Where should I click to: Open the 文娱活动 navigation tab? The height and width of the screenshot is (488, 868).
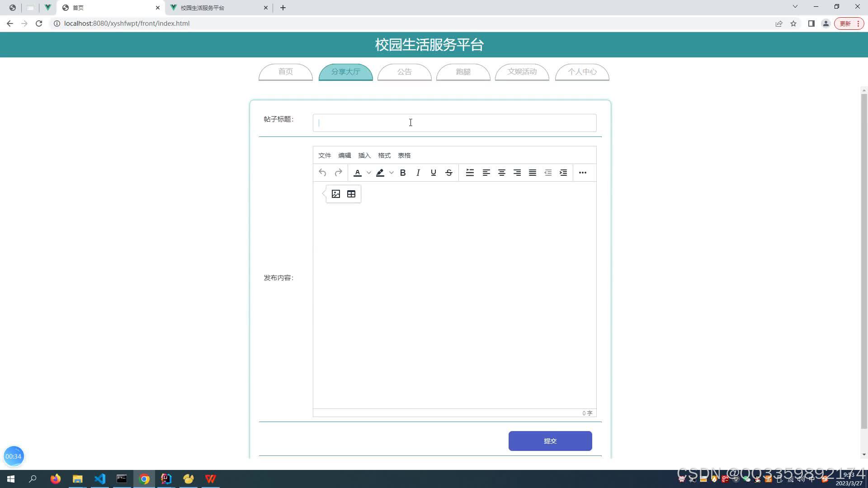(x=522, y=72)
